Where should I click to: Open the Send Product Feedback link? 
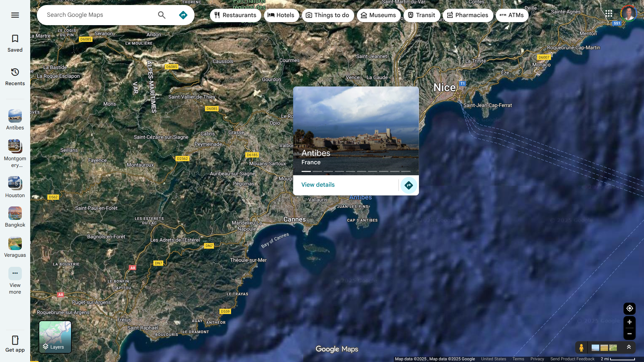click(572, 359)
